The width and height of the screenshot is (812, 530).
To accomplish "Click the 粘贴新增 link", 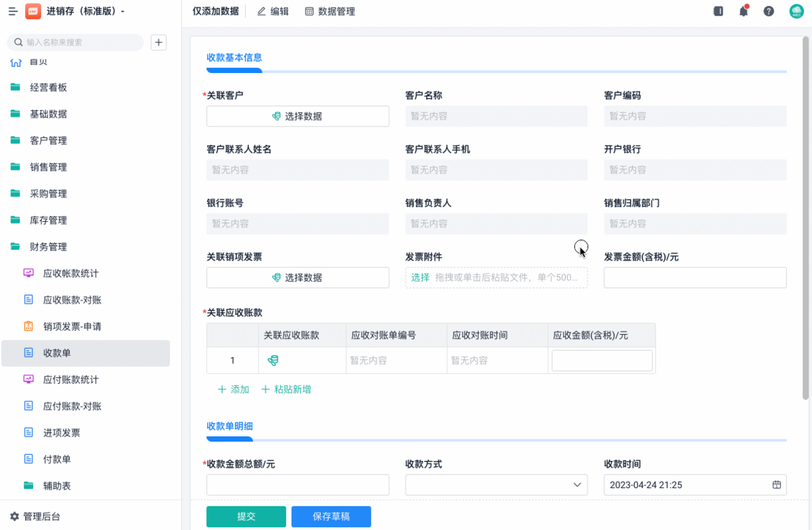I will tap(286, 389).
